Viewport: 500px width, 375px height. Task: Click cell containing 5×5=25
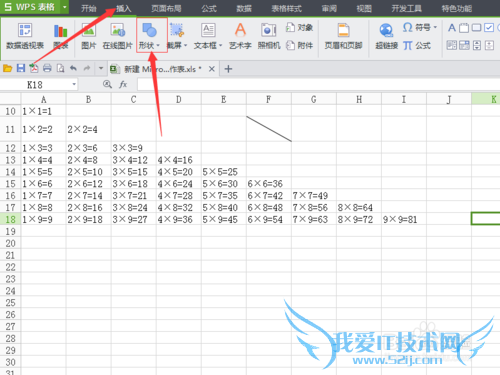click(x=224, y=172)
